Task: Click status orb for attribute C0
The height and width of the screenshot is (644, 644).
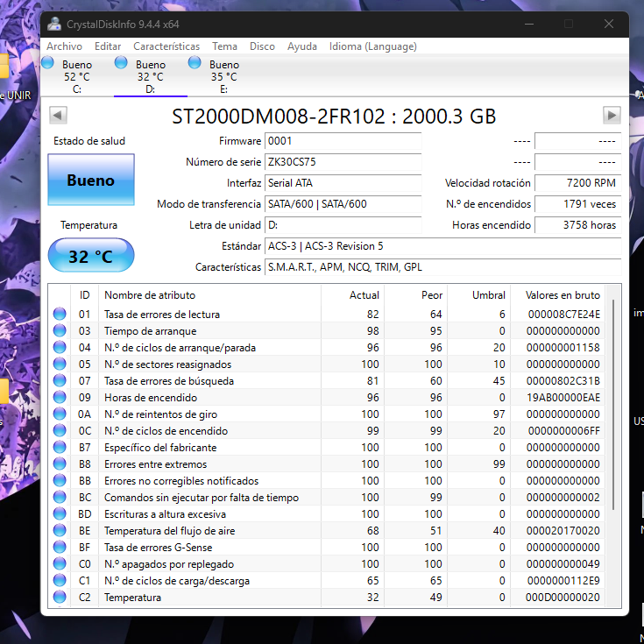Action: click(x=60, y=564)
